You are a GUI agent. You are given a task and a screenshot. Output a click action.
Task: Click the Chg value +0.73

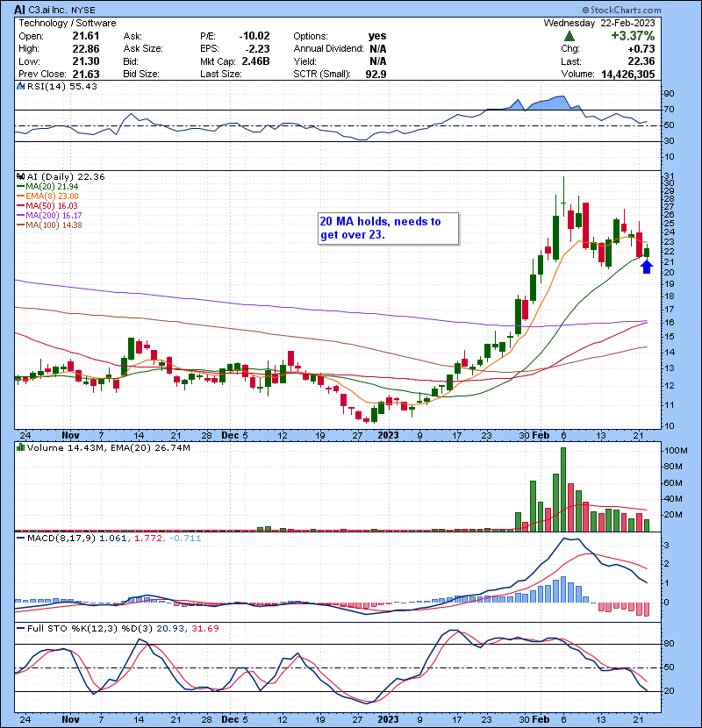pos(641,49)
